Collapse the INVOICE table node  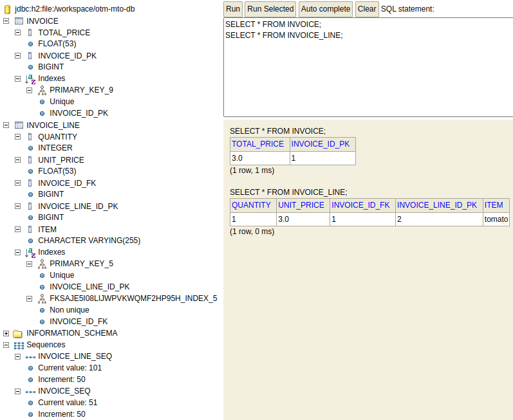tap(6, 21)
